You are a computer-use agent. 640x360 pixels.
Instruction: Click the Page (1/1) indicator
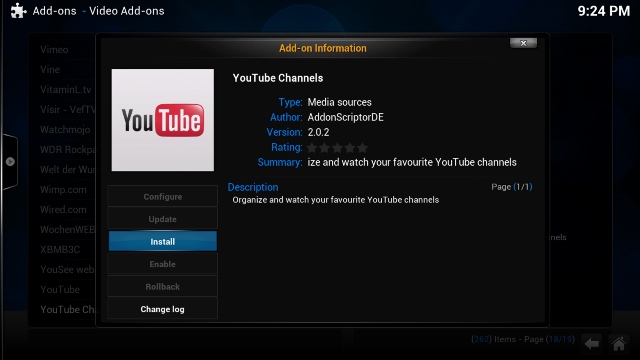pos(512,187)
